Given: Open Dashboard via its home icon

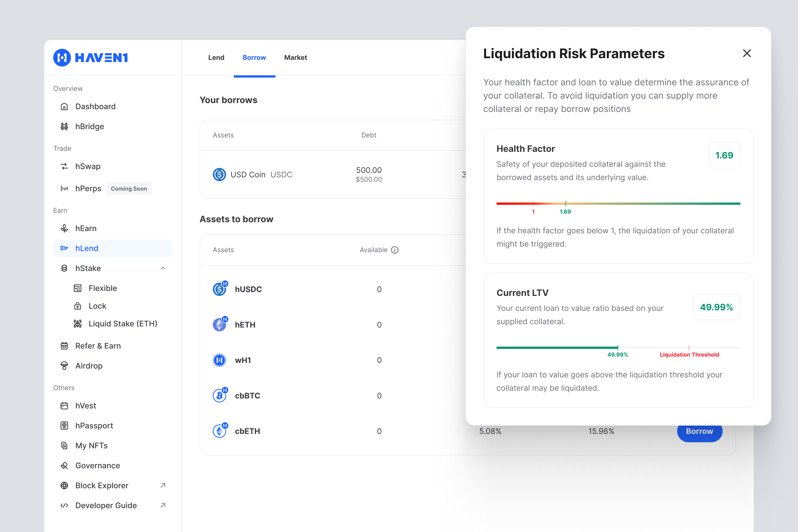Looking at the screenshot, I should pos(64,106).
